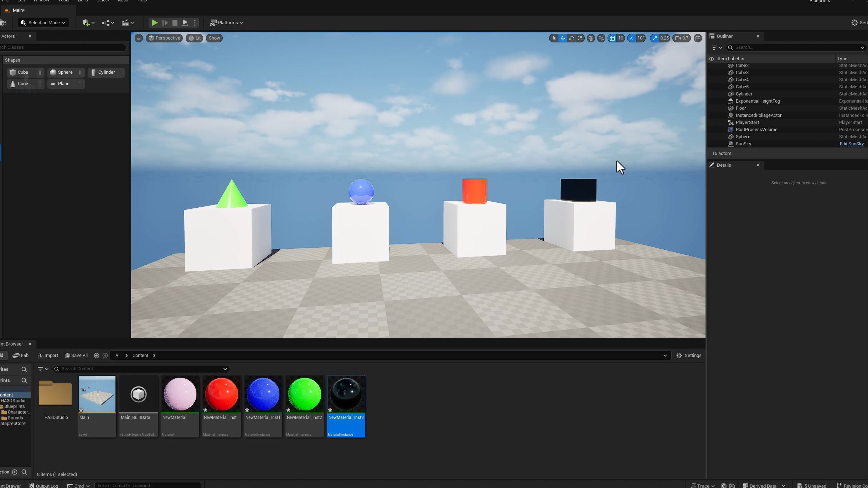
Task: Click the surface snapping icon
Action: (x=601, y=38)
